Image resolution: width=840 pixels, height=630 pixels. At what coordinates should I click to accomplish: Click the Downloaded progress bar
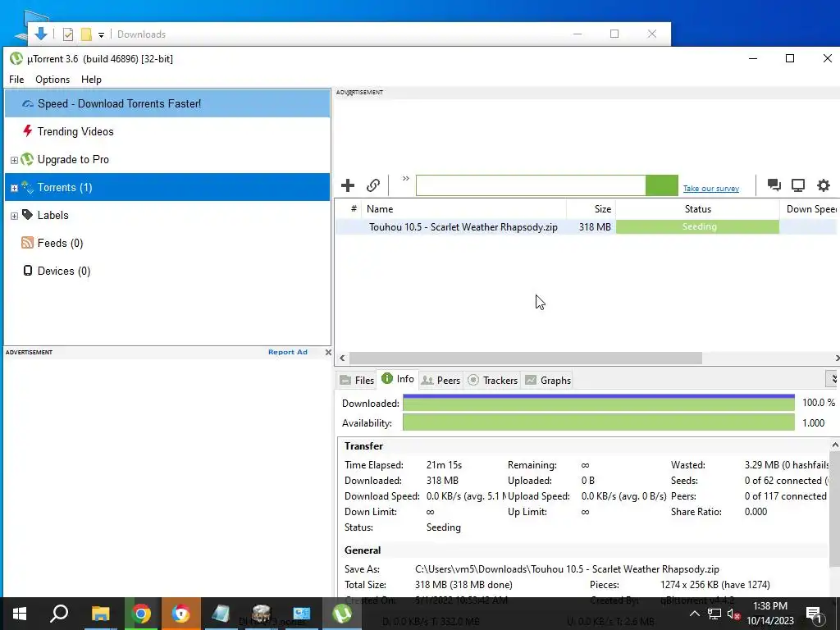point(598,403)
